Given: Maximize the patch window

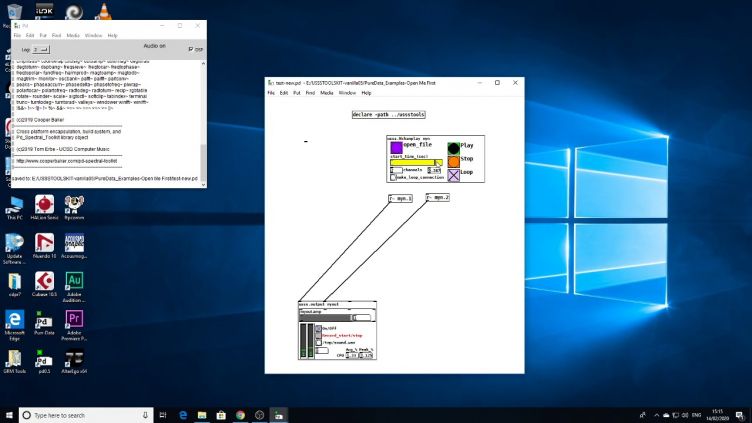Looking at the screenshot, I should (497, 83).
